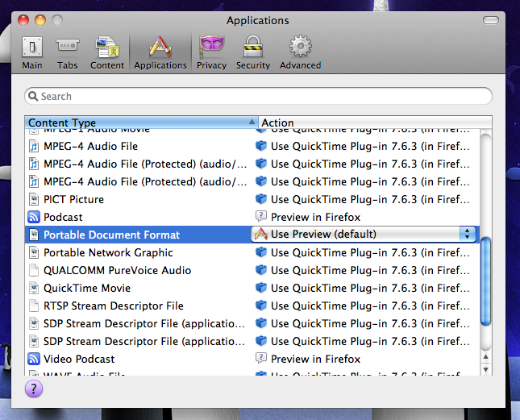This screenshot has height=420, width=520.
Task: Click the sort ascending triangle indicator
Action: point(252,122)
